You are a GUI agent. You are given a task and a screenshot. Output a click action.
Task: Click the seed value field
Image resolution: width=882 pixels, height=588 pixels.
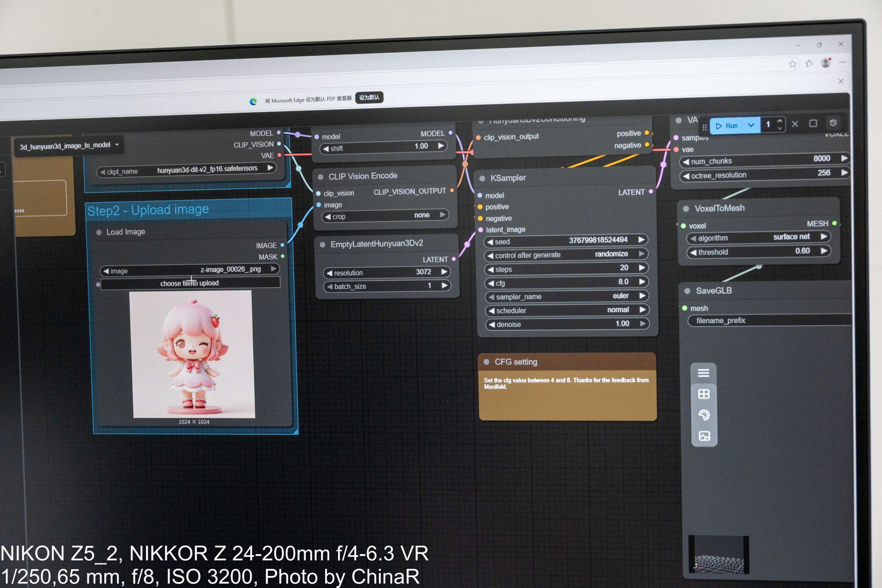point(566,240)
